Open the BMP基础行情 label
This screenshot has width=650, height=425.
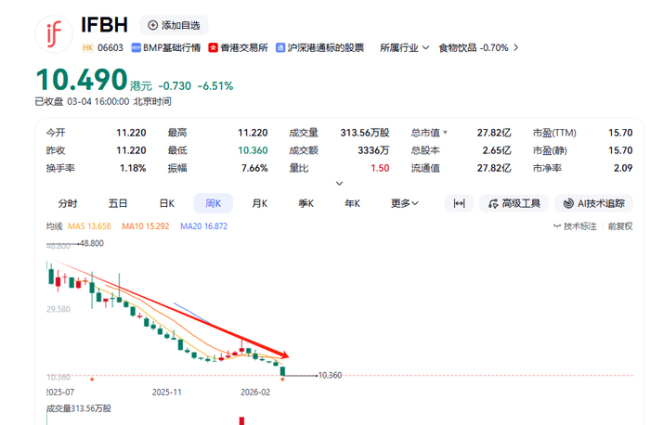click(x=172, y=48)
